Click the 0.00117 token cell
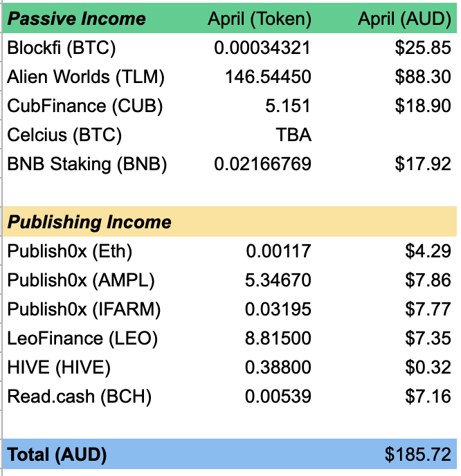The image size is (461, 476). click(278, 251)
